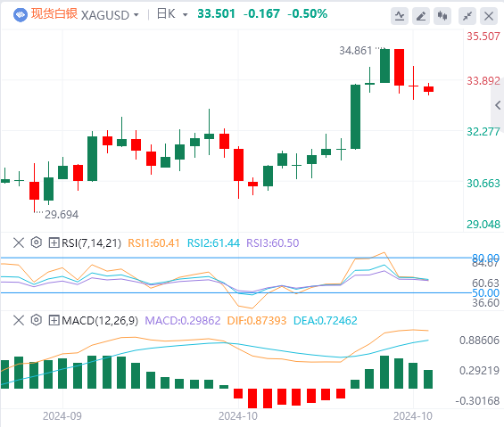Click the collapse/shrink chart arrows icon
504x427 pixels.
coord(467,16)
